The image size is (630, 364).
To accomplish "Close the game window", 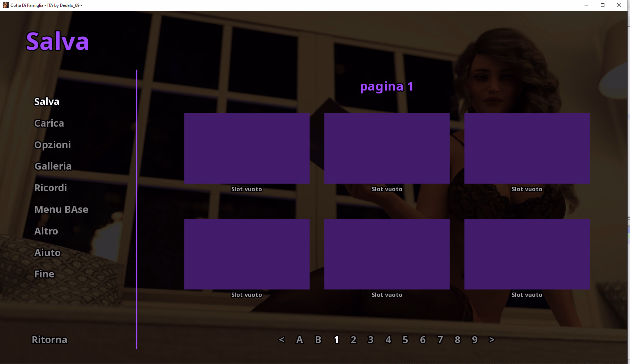I will click(619, 5).
